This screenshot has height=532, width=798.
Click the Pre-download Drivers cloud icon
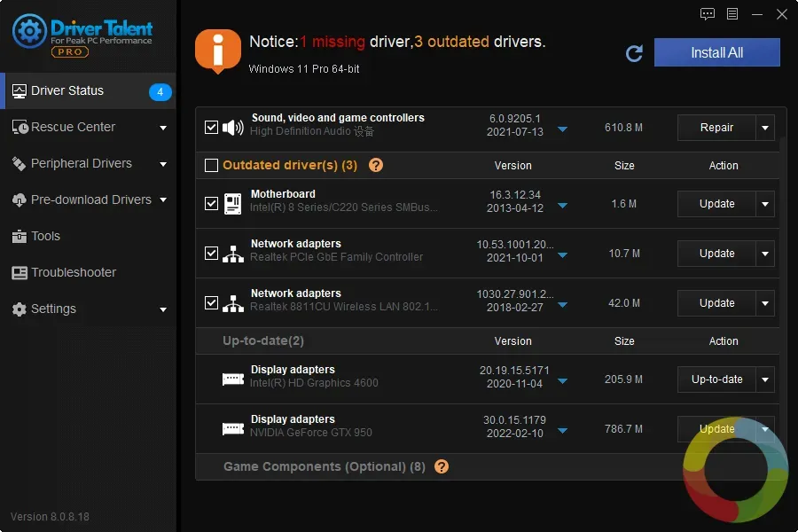[x=19, y=200]
